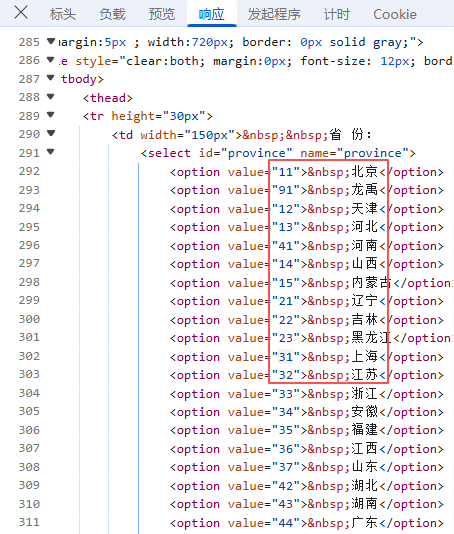Collapse the thead fold at line 288
The height and width of the screenshot is (534, 454).
(x=51, y=97)
